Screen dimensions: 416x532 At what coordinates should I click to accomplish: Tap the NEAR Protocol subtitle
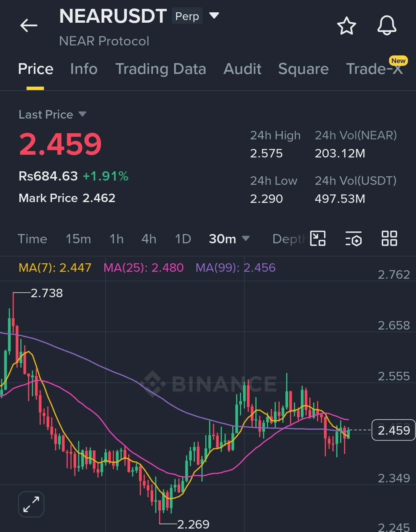104,41
